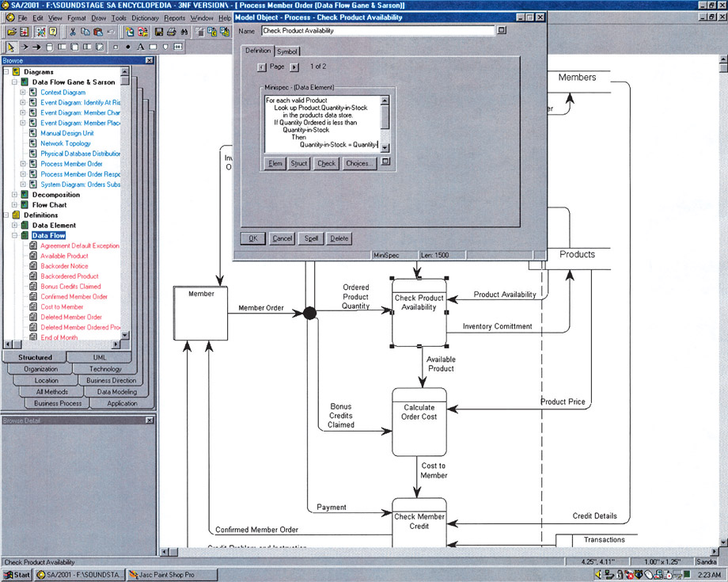Open the Draw menu

[98, 18]
